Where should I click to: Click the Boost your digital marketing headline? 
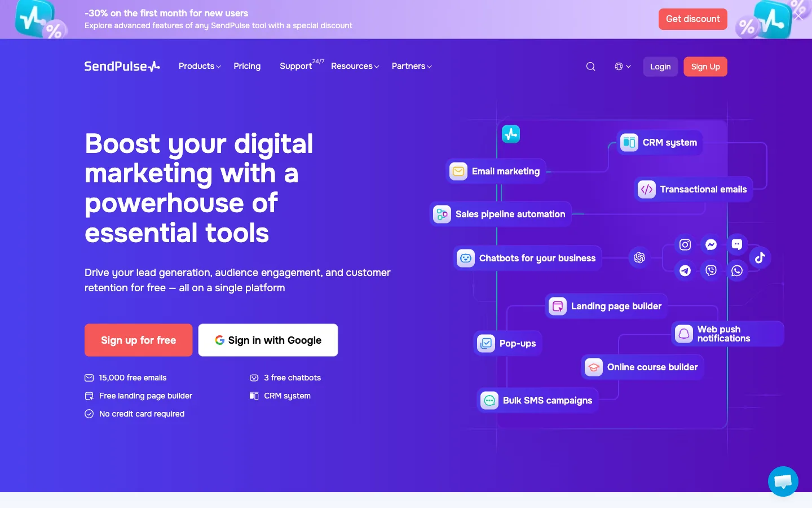198,188
